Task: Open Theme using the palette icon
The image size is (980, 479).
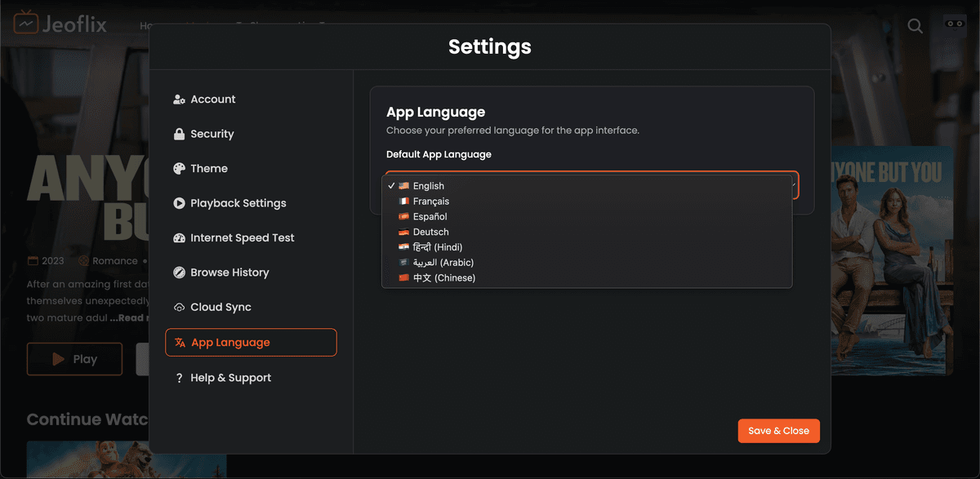Action: pyautogui.click(x=179, y=168)
